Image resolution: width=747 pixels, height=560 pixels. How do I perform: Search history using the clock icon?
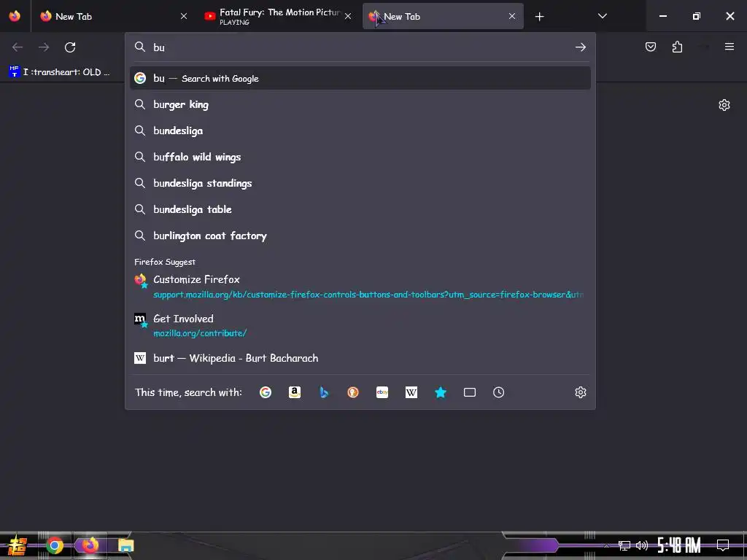pos(499,392)
